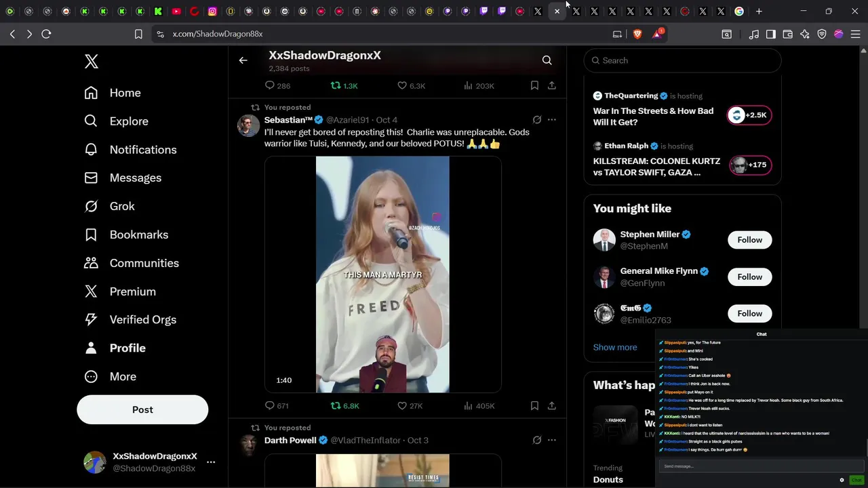Open Explore from the sidebar
868x488 pixels.
(x=116, y=121)
